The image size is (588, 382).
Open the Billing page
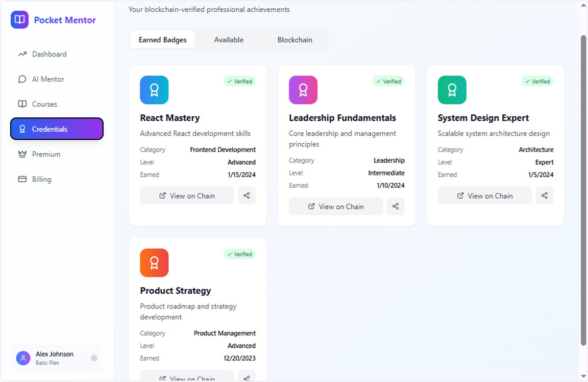[57, 179]
